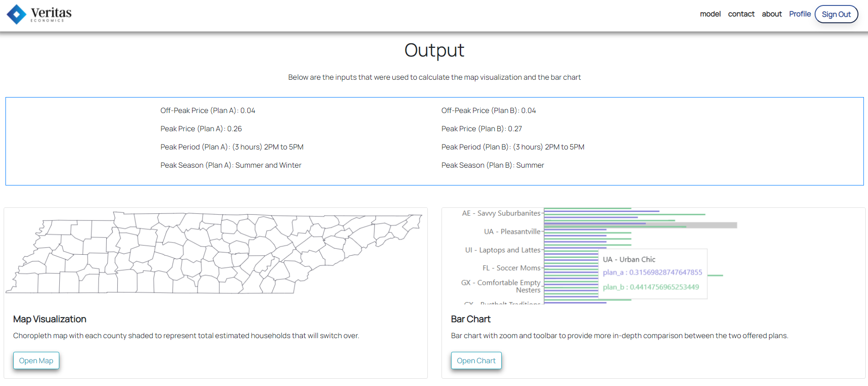Click the Open Map button
This screenshot has width=868, height=386.
36,360
